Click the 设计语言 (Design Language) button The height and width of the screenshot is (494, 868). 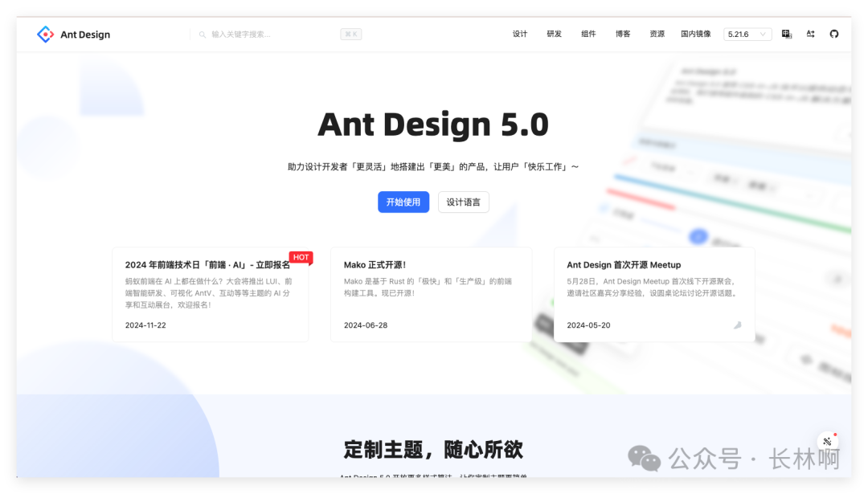pyautogui.click(x=463, y=202)
